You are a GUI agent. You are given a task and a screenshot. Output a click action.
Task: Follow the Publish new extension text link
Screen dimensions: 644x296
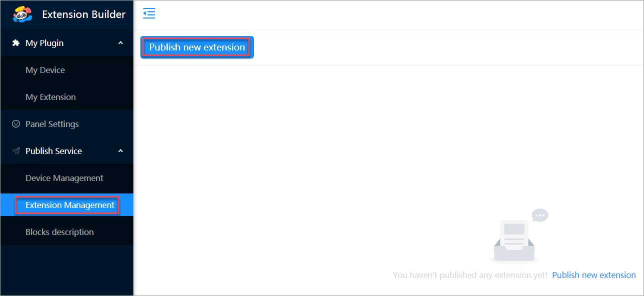(x=594, y=275)
